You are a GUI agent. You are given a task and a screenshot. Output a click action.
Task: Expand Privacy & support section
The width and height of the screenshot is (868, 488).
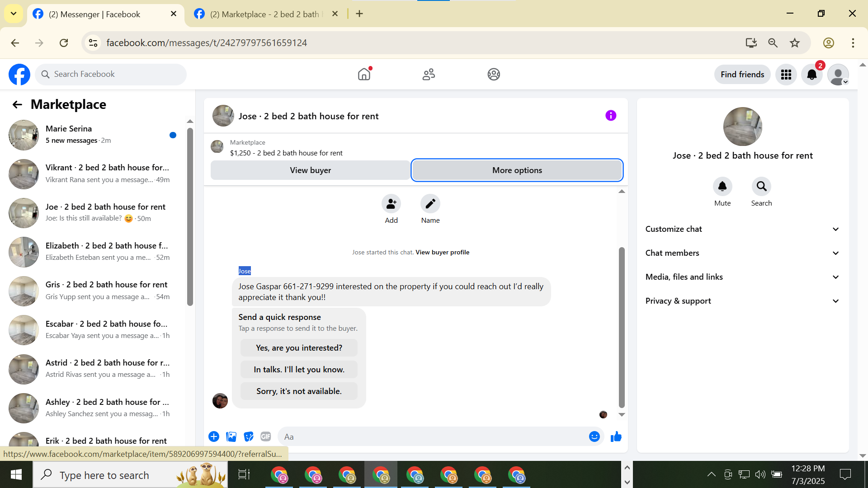coord(742,301)
